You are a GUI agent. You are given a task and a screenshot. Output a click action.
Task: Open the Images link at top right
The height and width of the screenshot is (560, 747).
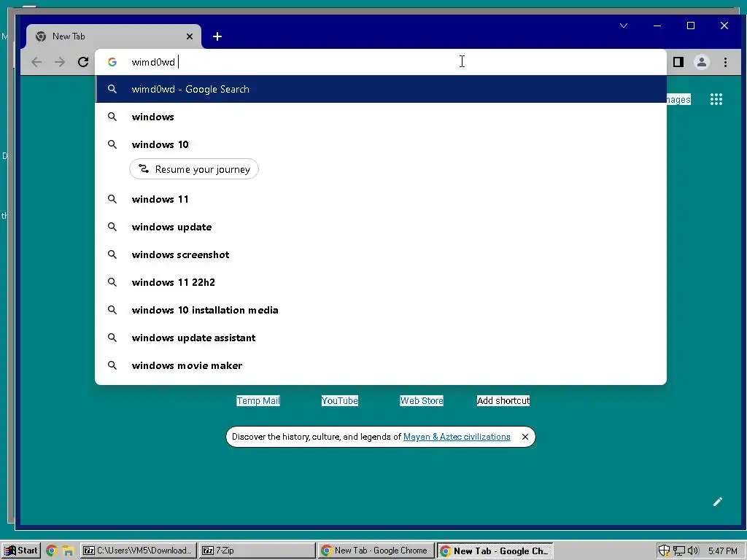678,99
